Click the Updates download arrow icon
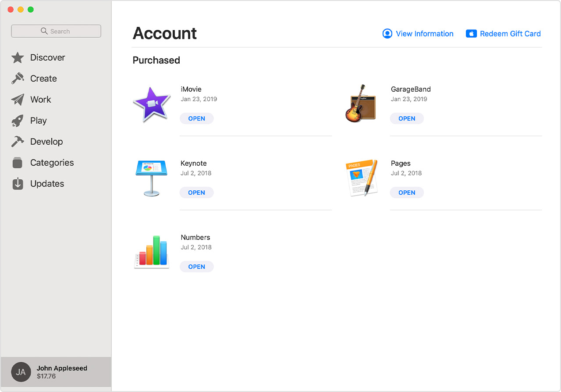561x392 pixels. [x=18, y=184]
